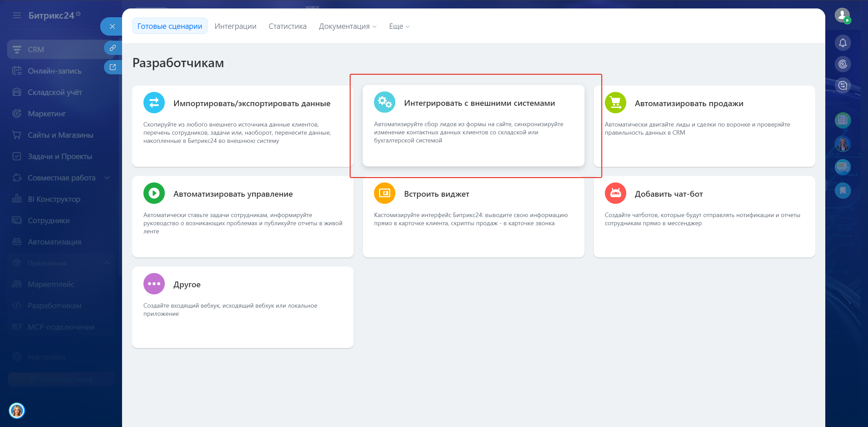Open the Автоматизировать продажи scenario
868x427 pixels.
[704, 126]
